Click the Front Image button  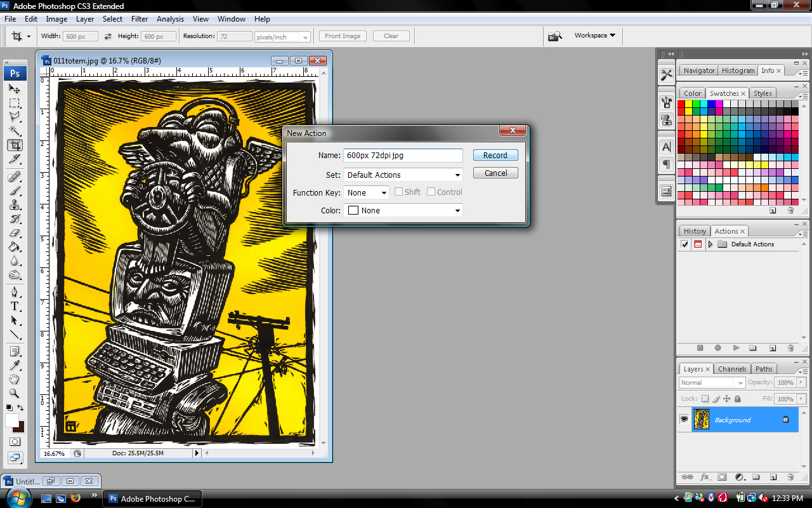(343, 36)
